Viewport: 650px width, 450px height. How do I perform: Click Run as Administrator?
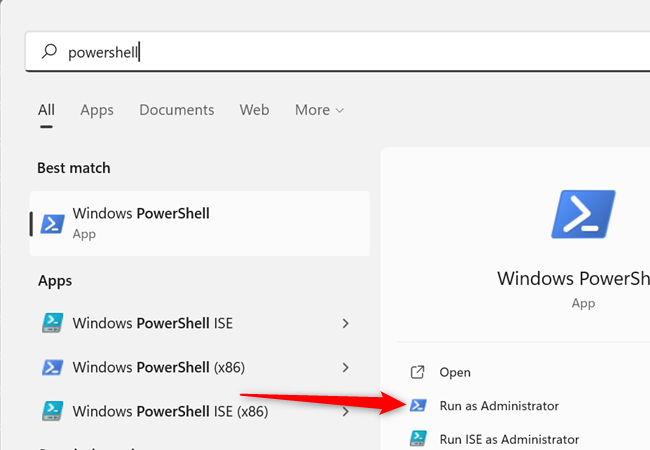(499, 406)
